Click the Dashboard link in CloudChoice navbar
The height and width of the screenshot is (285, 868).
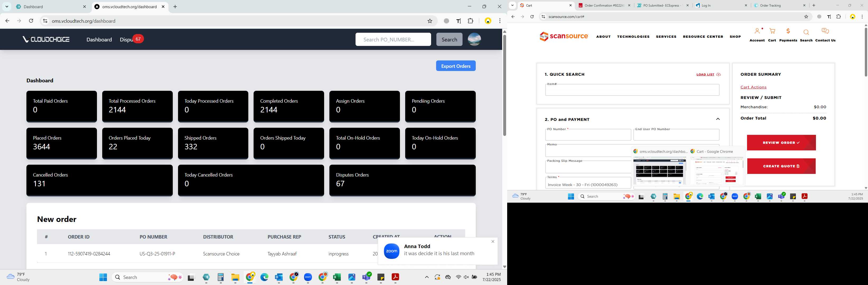(99, 39)
